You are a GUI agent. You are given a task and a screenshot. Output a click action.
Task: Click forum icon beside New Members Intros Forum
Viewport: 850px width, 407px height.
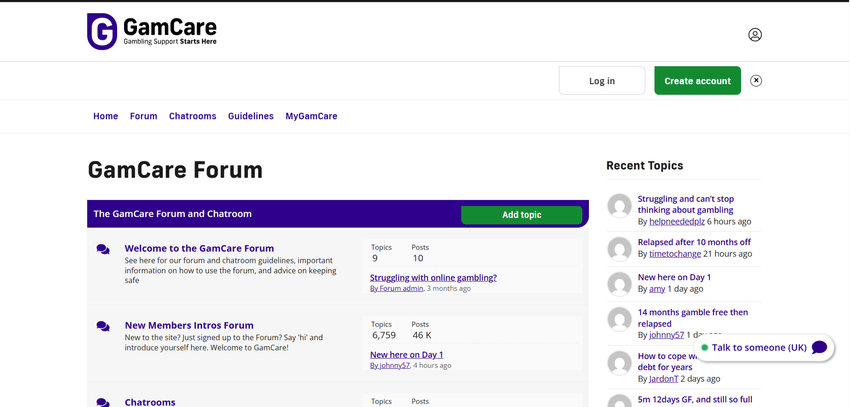103,326
